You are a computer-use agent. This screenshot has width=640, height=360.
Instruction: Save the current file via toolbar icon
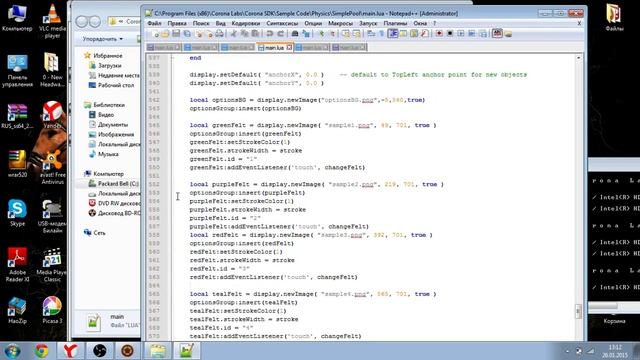(176, 34)
